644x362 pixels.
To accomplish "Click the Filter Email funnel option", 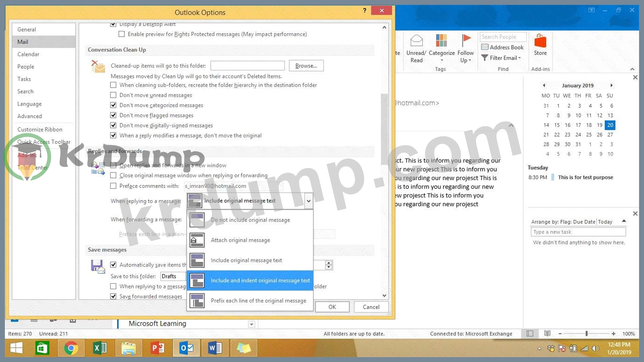I will pyautogui.click(x=501, y=58).
